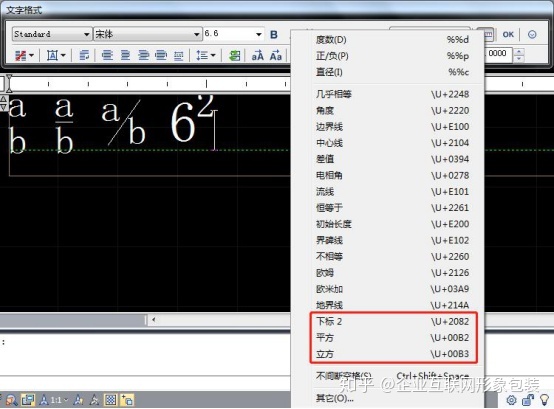The width and height of the screenshot is (554, 409).
Task: Apply distributed text alignment
Action: (179, 55)
